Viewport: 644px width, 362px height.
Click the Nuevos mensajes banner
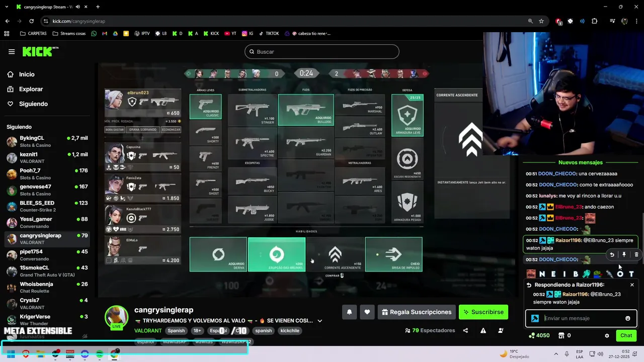pyautogui.click(x=581, y=162)
